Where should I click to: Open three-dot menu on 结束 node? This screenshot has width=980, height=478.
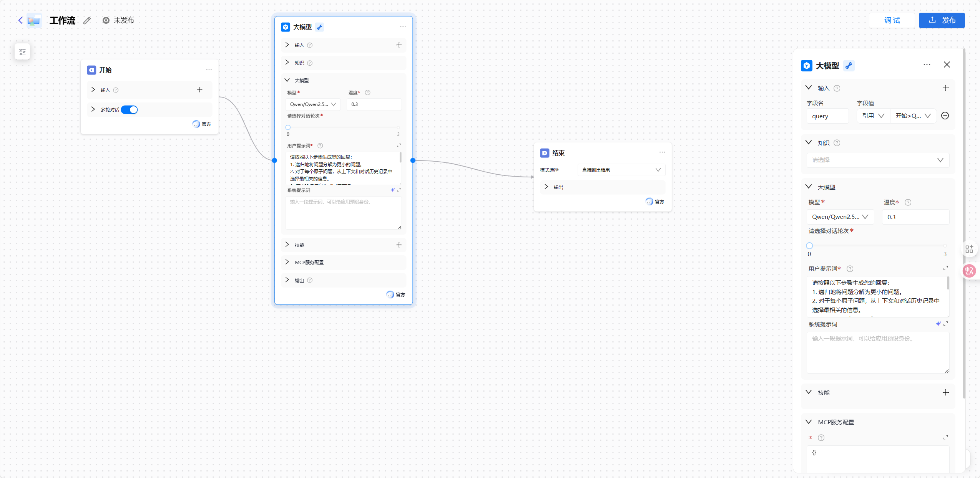coord(662,152)
